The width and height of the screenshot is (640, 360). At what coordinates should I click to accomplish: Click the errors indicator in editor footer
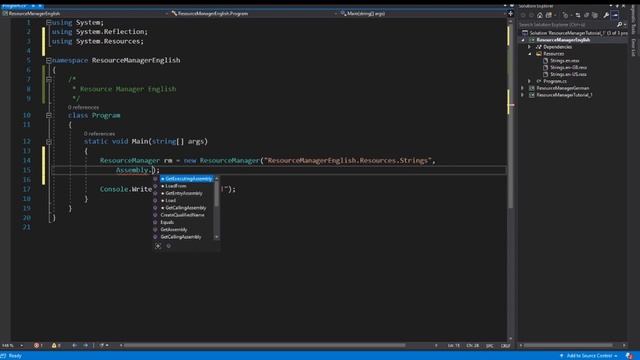38,346
